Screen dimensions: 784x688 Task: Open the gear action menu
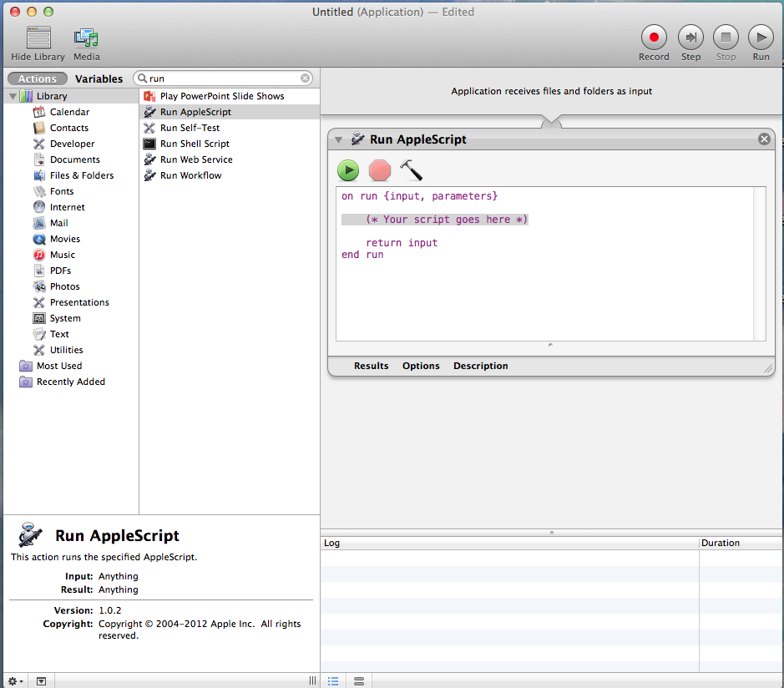click(x=15, y=681)
